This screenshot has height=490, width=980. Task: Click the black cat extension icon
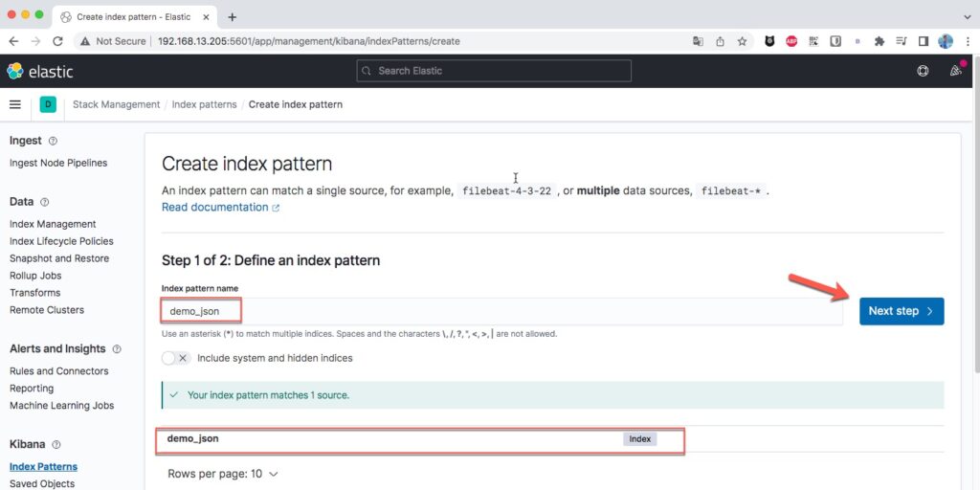pyautogui.click(x=770, y=41)
